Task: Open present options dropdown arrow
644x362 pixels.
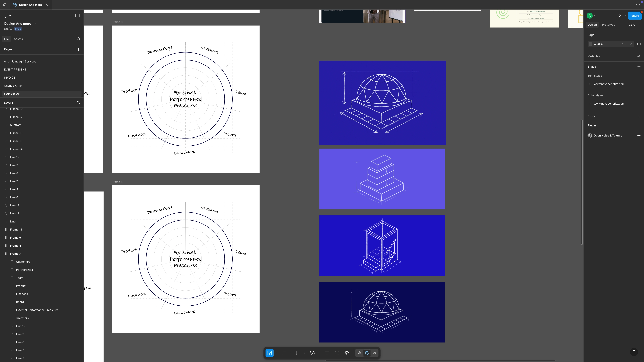Action: pyautogui.click(x=625, y=16)
